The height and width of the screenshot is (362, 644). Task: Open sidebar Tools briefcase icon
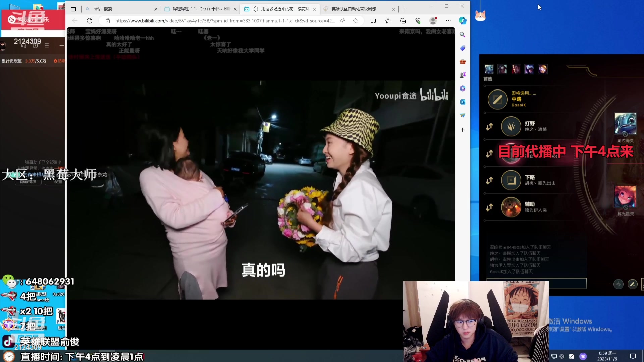pyautogui.click(x=462, y=61)
